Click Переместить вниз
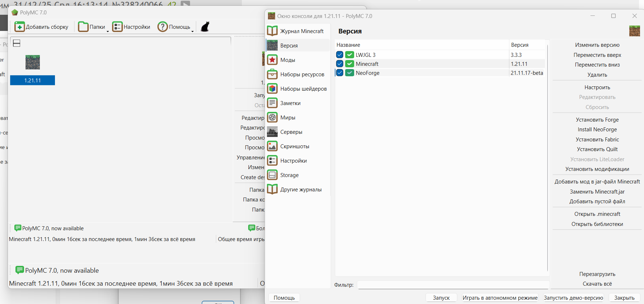644x304 pixels. (x=597, y=65)
